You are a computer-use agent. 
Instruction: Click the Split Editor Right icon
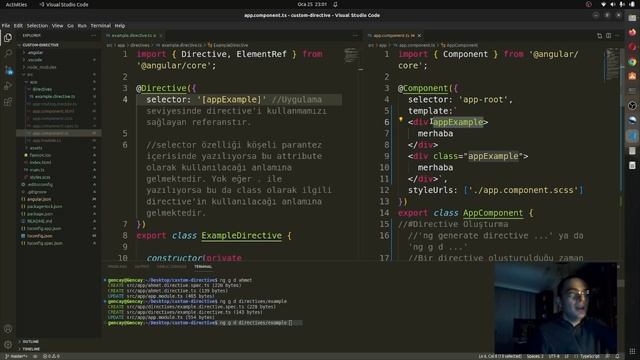[609, 36]
